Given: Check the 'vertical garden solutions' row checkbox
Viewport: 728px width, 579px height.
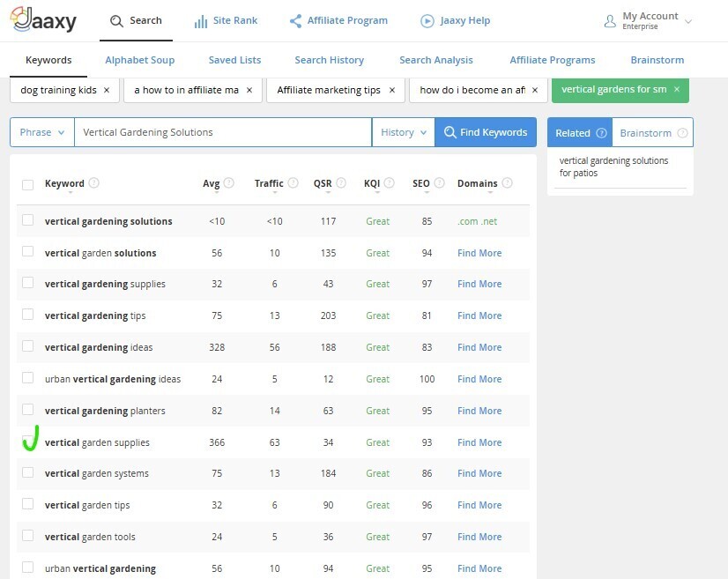Looking at the screenshot, I should [x=28, y=251].
